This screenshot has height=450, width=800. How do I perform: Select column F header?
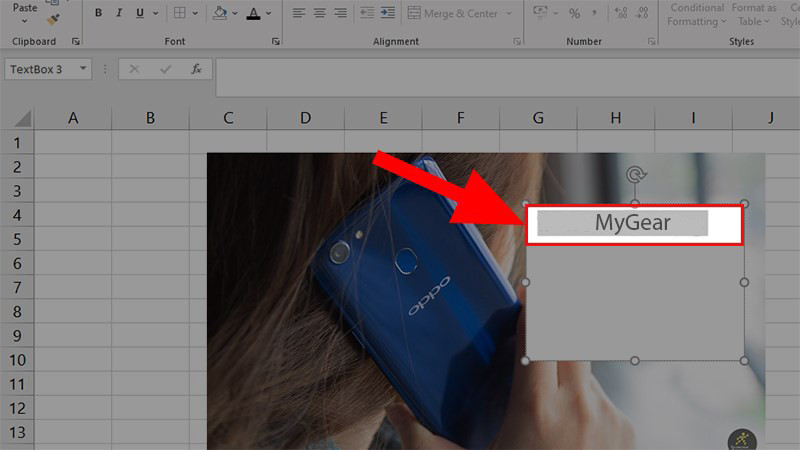point(461,118)
